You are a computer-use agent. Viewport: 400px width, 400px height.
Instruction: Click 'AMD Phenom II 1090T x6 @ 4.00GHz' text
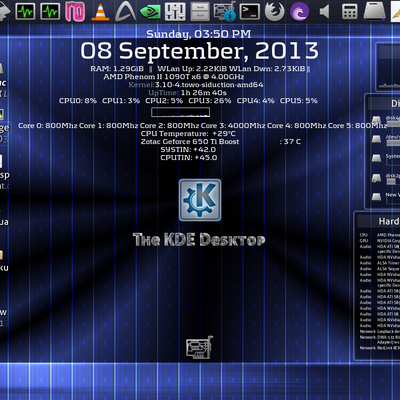174,77
